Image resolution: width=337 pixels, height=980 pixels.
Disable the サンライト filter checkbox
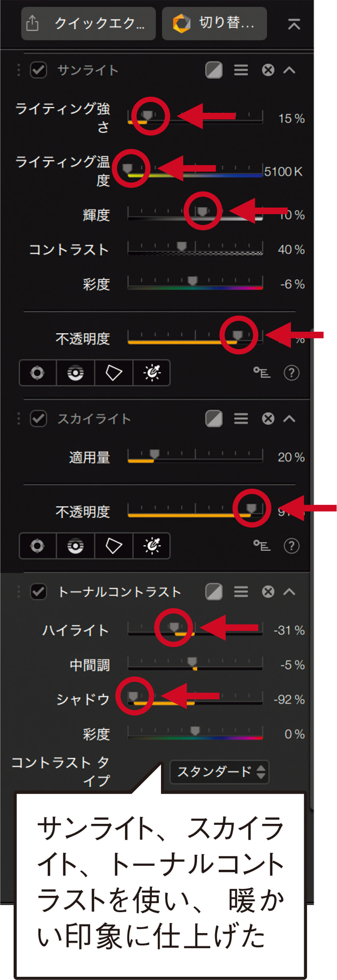(39, 70)
